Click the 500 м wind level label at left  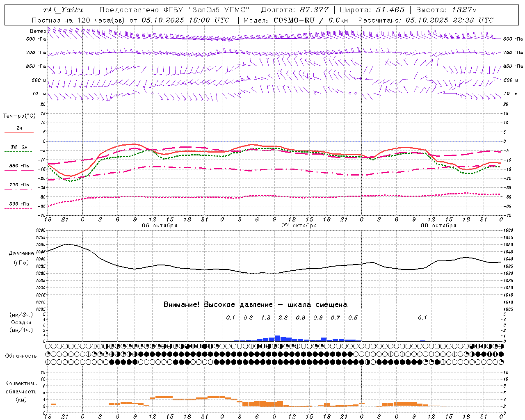point(39,80)
